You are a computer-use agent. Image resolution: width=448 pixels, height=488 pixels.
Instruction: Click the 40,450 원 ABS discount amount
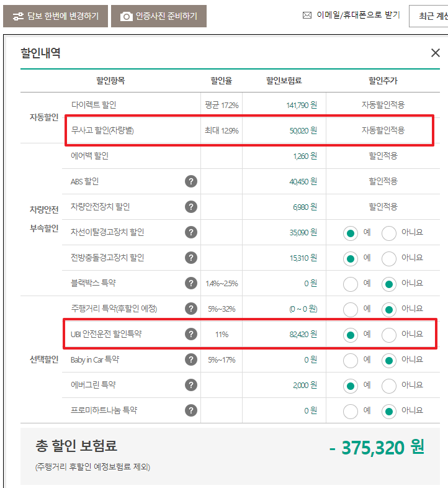[x=303, y=181]
